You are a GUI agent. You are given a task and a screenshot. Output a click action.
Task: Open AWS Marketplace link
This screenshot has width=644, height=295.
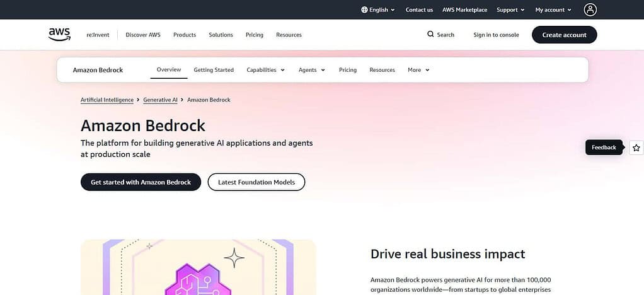464,10
